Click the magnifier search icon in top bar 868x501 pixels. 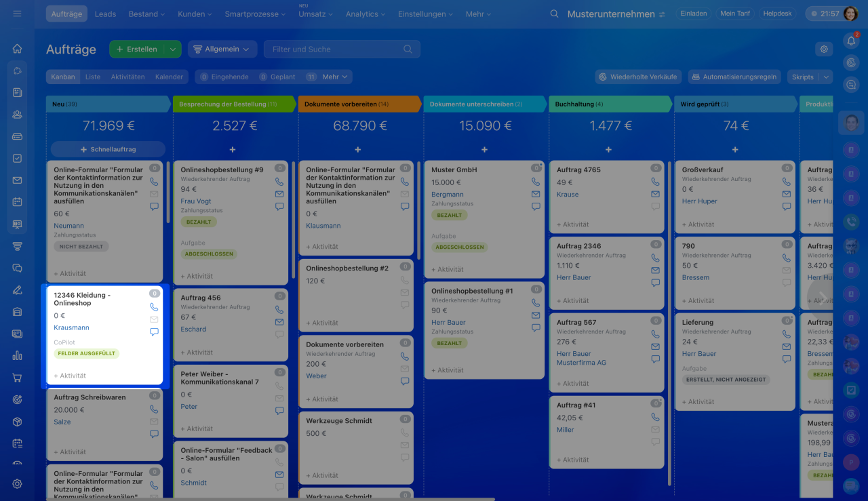click(555, 14)
